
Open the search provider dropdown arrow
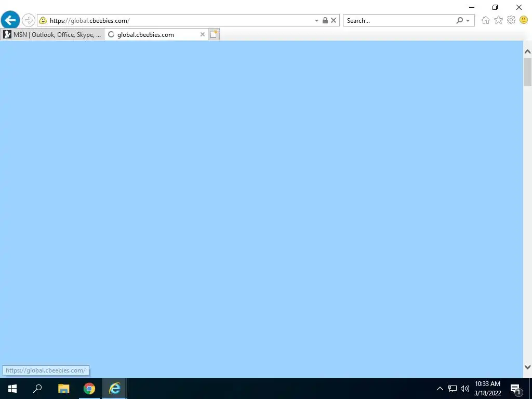pyautogui.click(x=468, y=21)
